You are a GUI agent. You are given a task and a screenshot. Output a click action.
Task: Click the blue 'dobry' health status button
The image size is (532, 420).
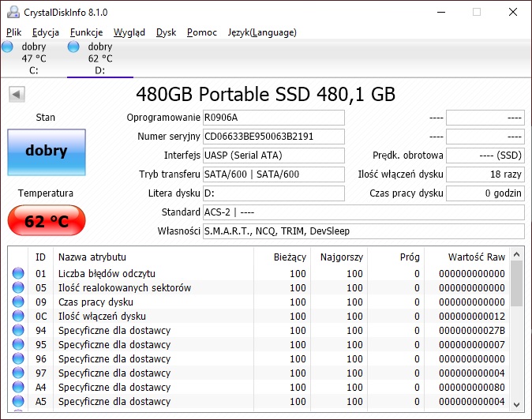coord(46,152)
